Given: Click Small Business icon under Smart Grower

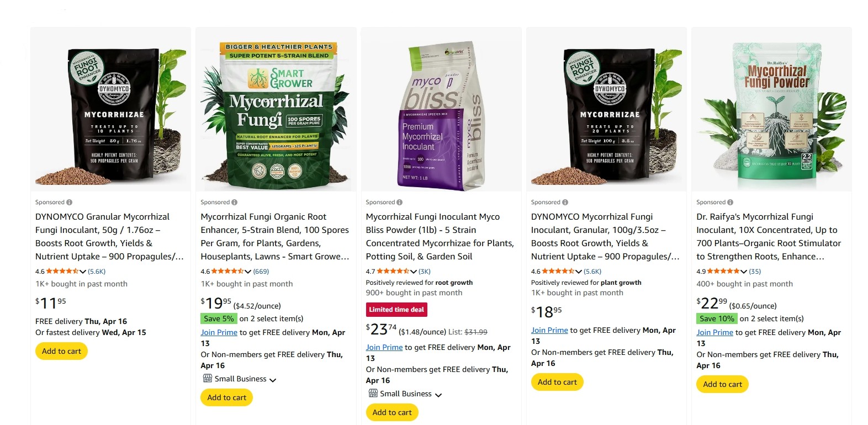Looking at the screenshot, I should click(207, 379).
